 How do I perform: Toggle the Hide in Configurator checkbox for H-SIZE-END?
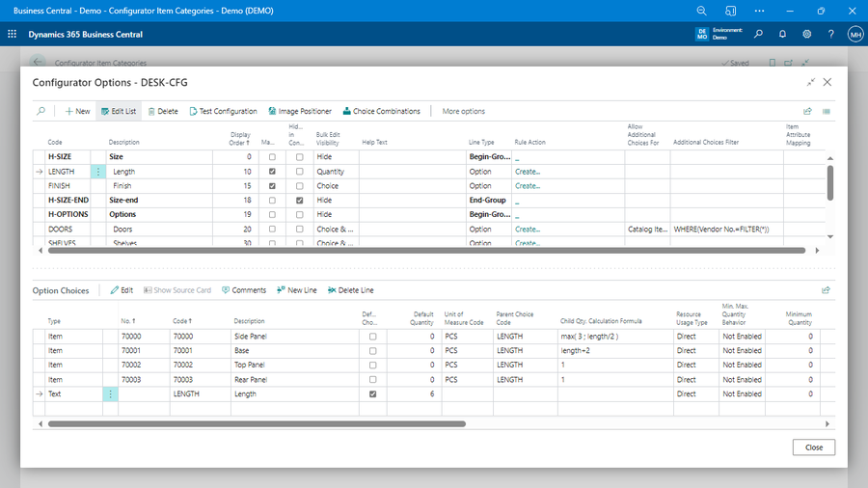[300, 200]
